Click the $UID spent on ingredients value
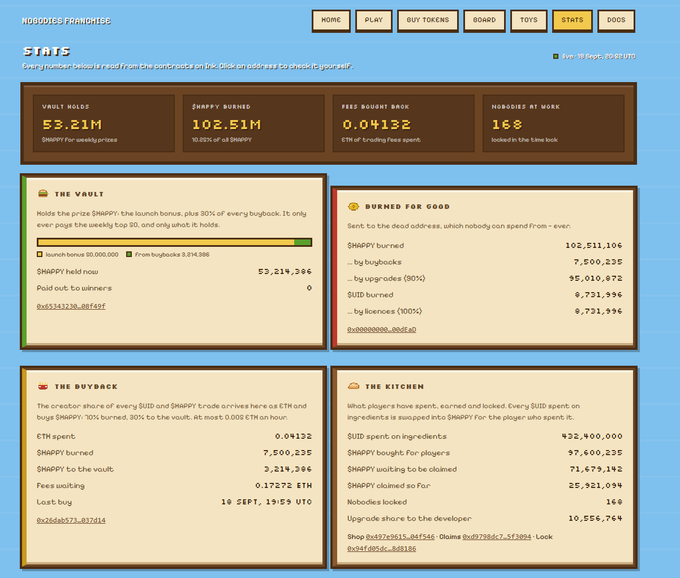The width and height of the screenshot is (680, 578). tap(592, 436)
